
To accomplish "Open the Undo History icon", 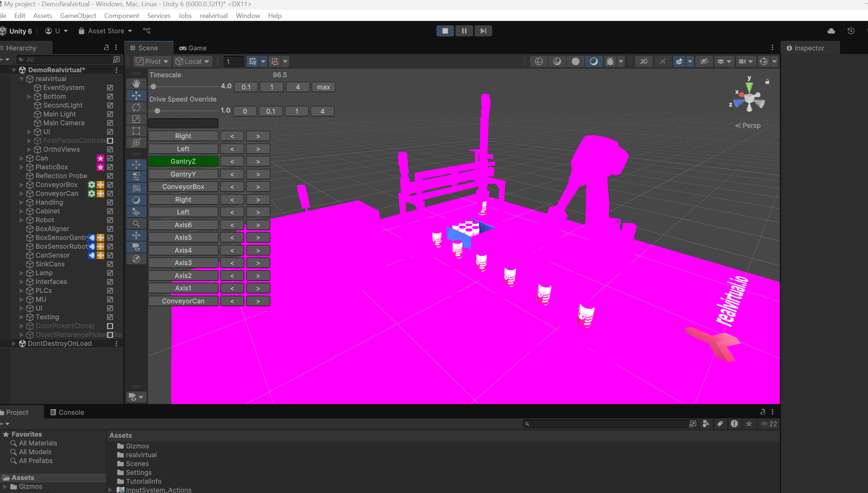I will 851,31.
